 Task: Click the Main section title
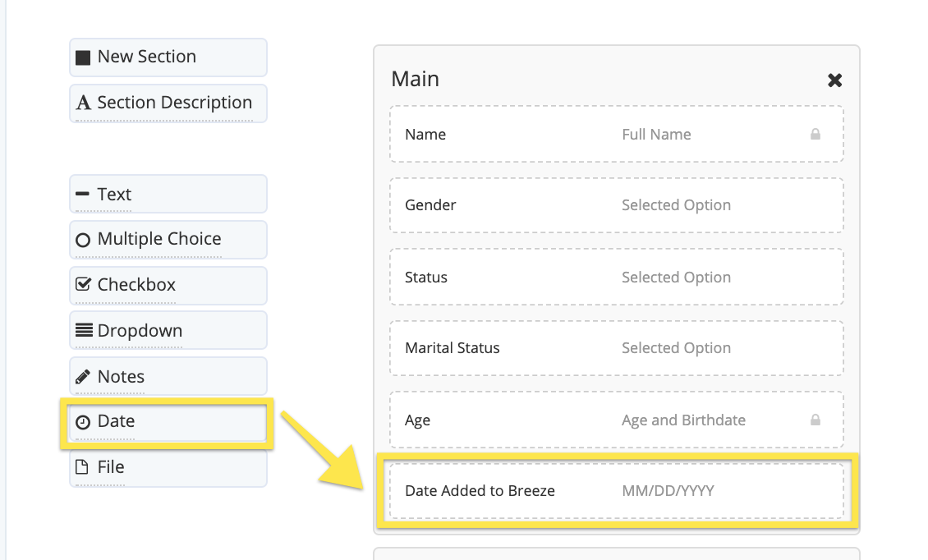pyautogui.click(x=416, y=79)
